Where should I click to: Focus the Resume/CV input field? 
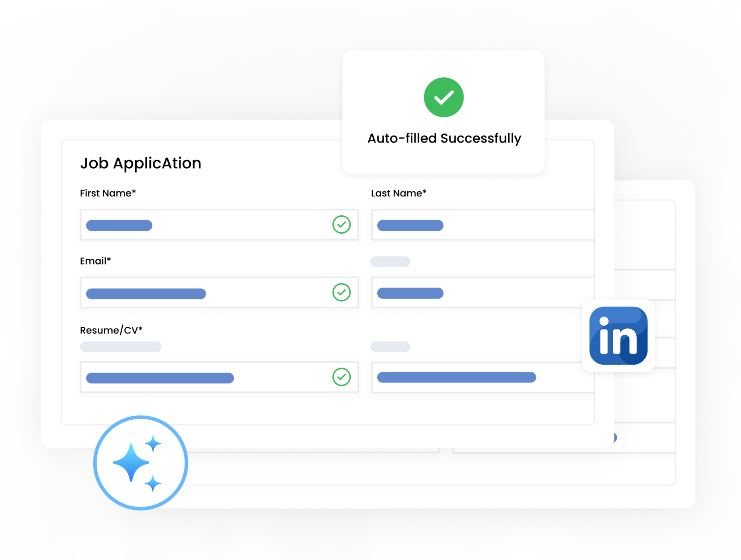pyautogui.click(x=219, y=377)
